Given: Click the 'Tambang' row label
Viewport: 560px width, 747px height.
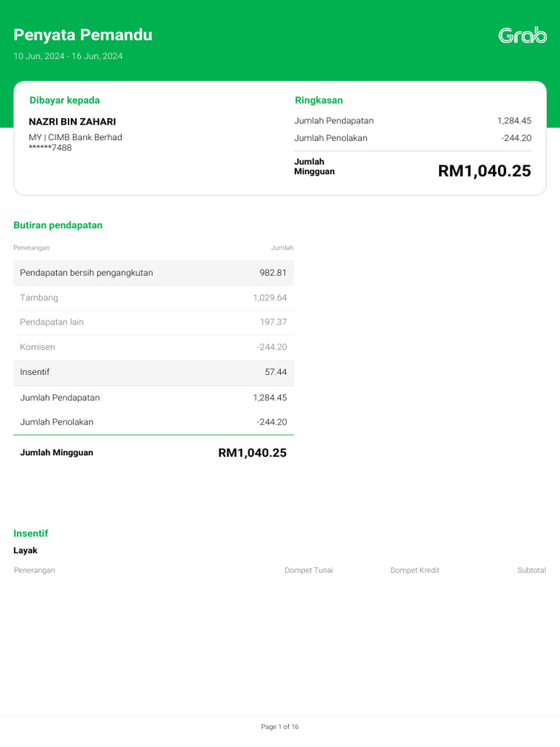Looking at the screenshot, I should point(39,298).
